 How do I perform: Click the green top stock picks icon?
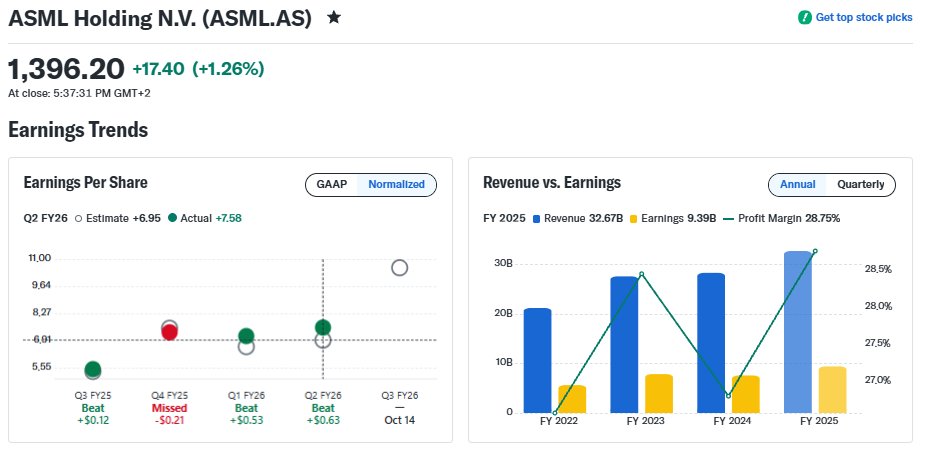(x=805, y=17)
